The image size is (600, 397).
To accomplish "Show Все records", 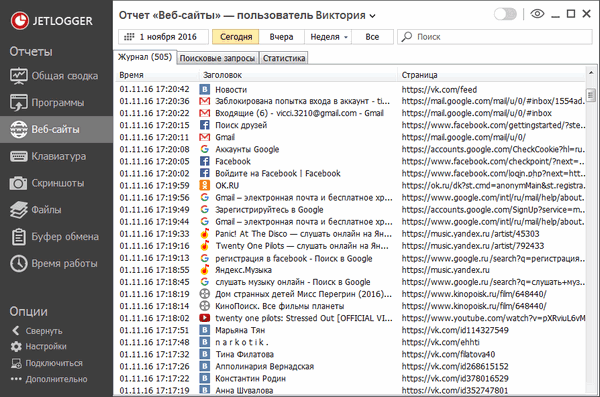I will click(x=372, y=37).
